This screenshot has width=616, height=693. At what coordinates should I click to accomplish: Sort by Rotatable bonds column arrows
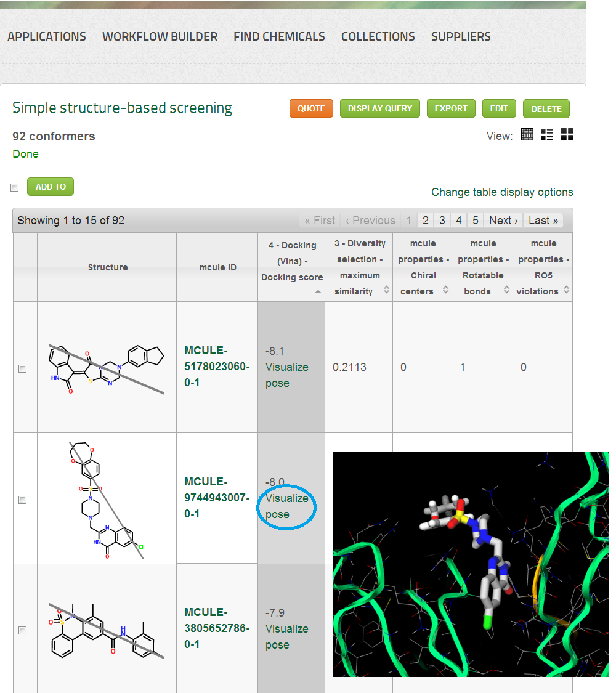tap(506, 290)
